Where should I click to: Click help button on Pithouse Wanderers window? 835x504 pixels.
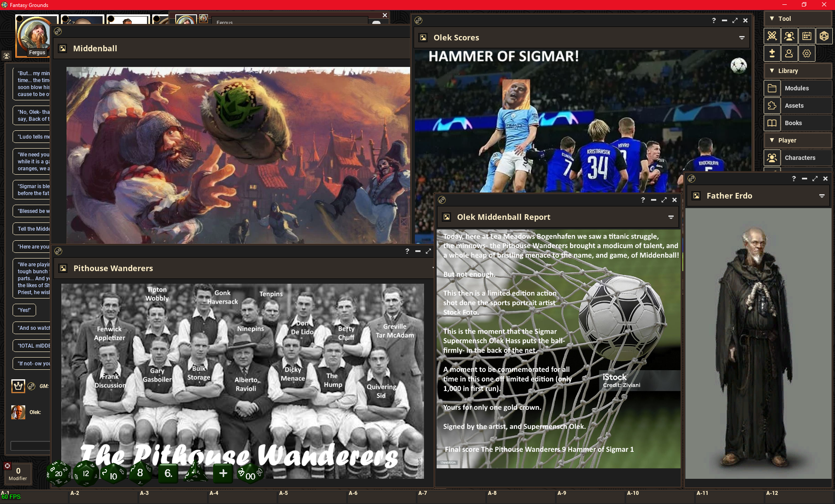407,251
